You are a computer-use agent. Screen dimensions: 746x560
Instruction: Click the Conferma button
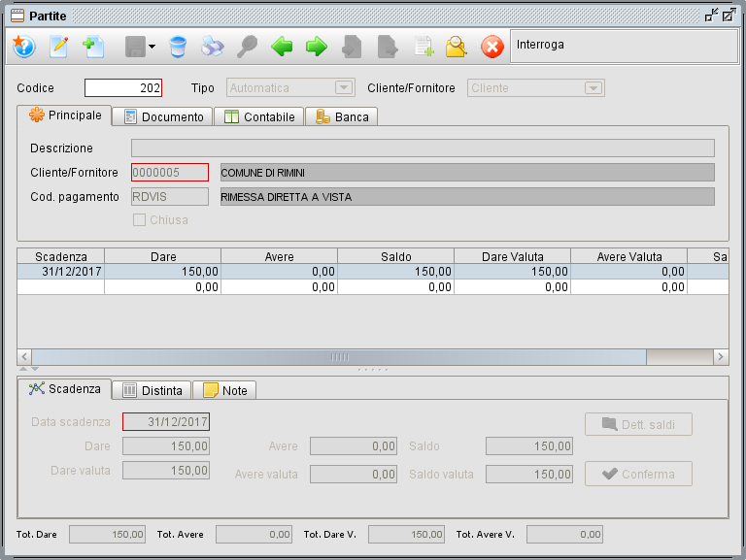(638, 474)
